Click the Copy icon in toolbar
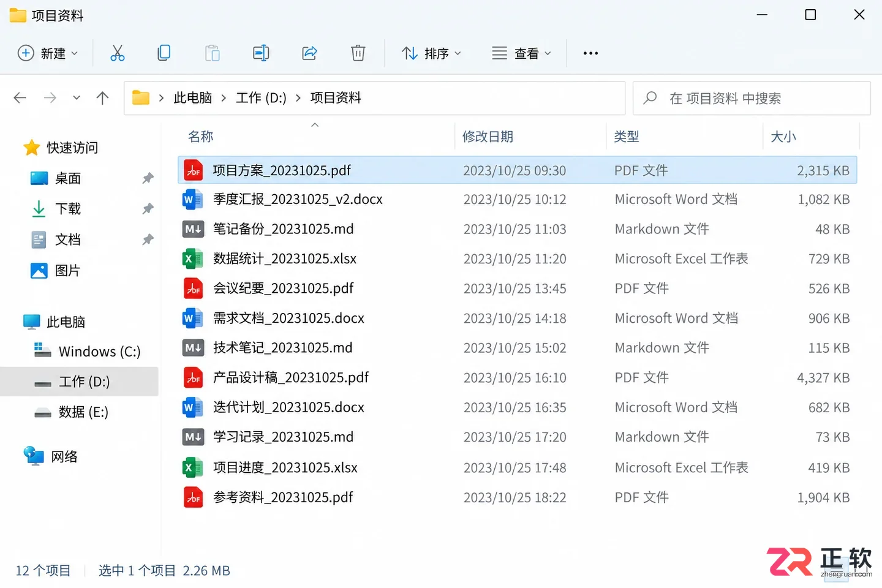Screen dimensions: 882x588 coord(164,53)
